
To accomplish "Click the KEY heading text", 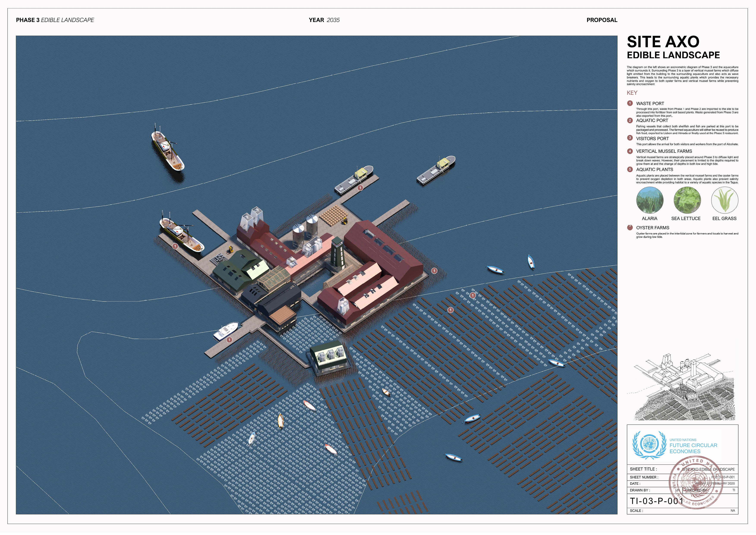I will click(632, 93).
